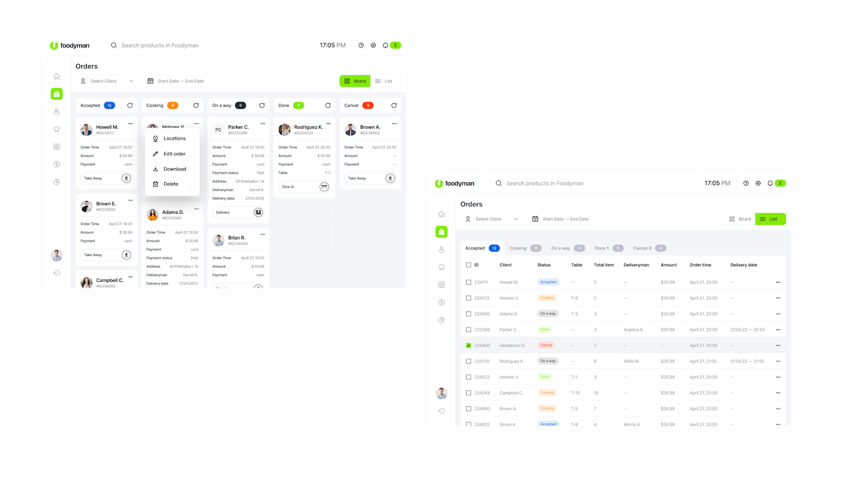The image size is (868, 488).
Task: Choose Locations from the card menu
Action: (x=172, y=138)
